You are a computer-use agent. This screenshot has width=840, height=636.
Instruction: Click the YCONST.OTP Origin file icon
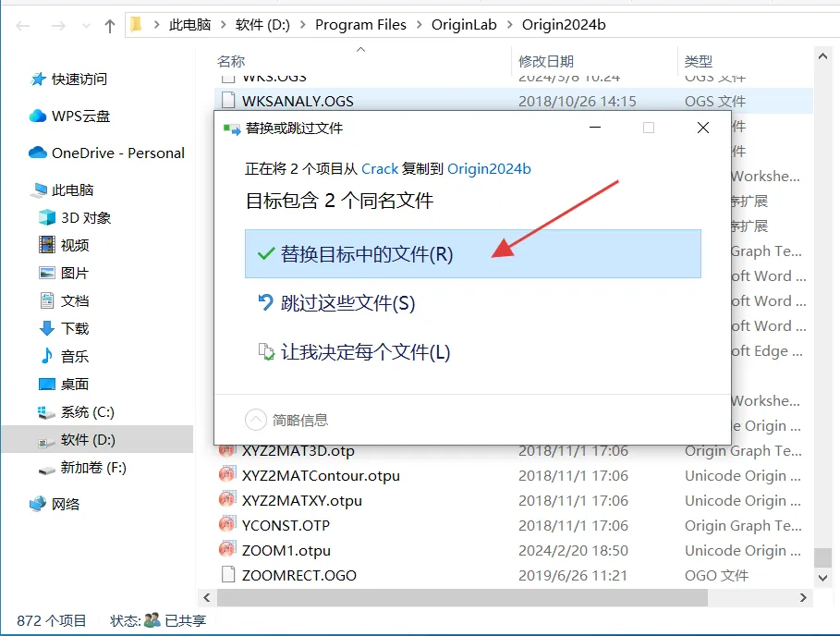(227, 524)
